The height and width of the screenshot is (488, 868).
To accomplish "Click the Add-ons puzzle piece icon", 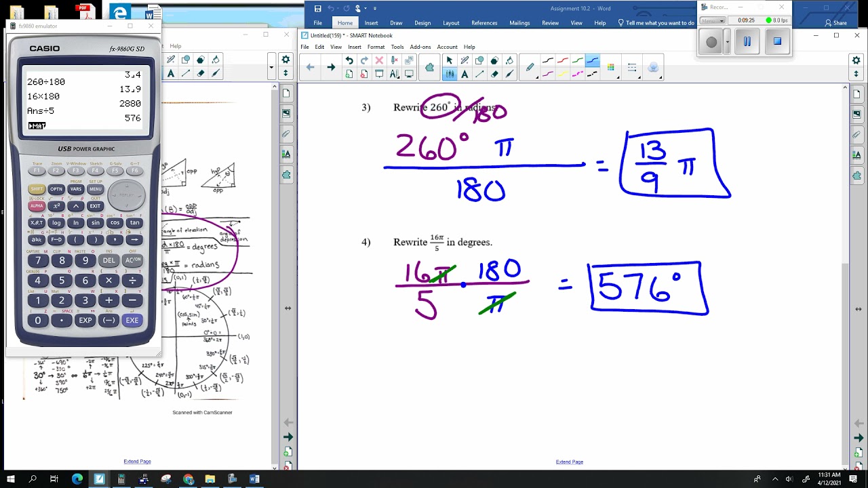I will tap(429, 67).
